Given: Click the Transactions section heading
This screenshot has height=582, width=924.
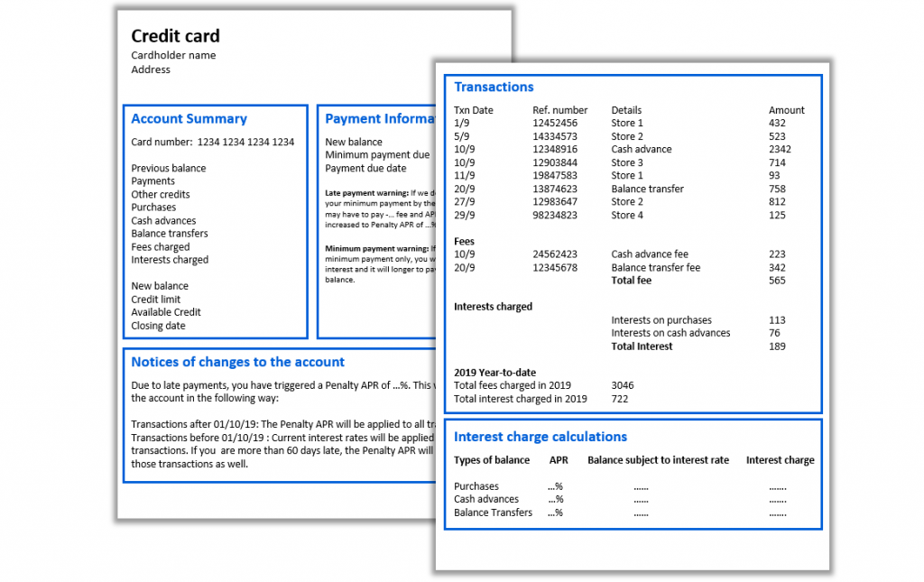Looking at the screenshot, I should coord(494,87).
